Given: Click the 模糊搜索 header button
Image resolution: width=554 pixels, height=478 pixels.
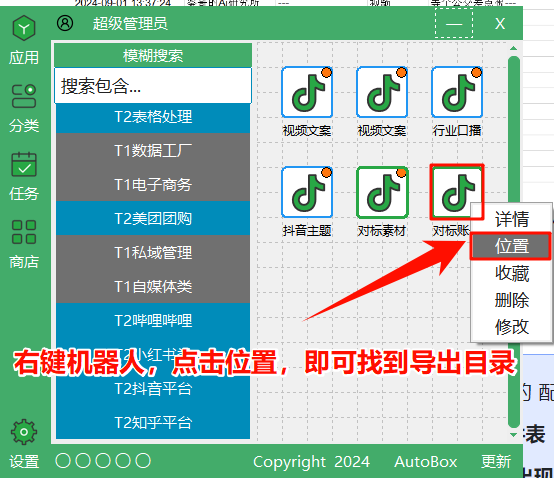Looking at the screenshot, I should tap(153, 55).
